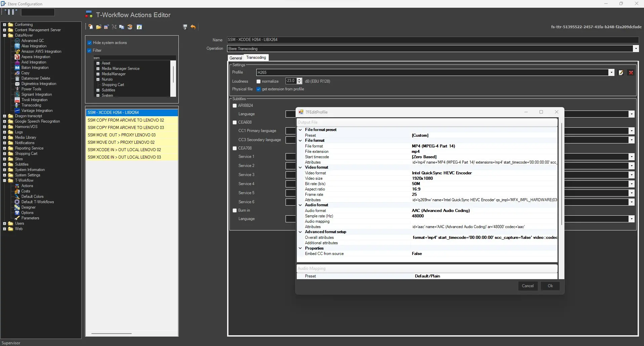
Task: Switch to the General tab
Action: point(235,58)
